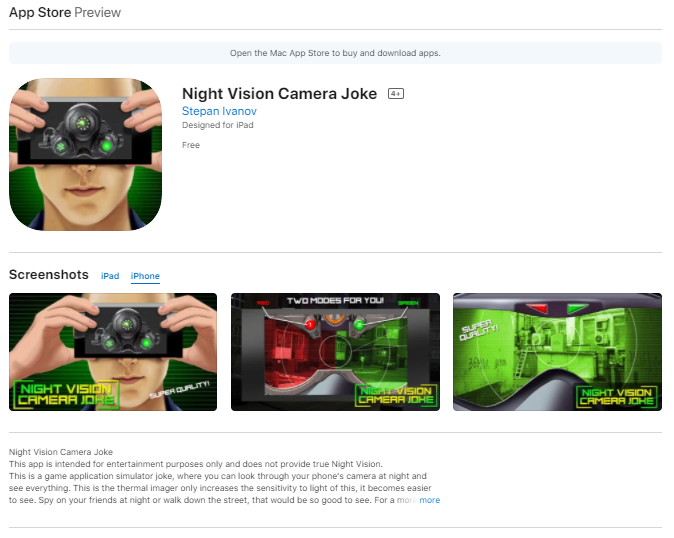
Task: Open developer Stepan Ivanov's page
Action: (x=219, y=111)
